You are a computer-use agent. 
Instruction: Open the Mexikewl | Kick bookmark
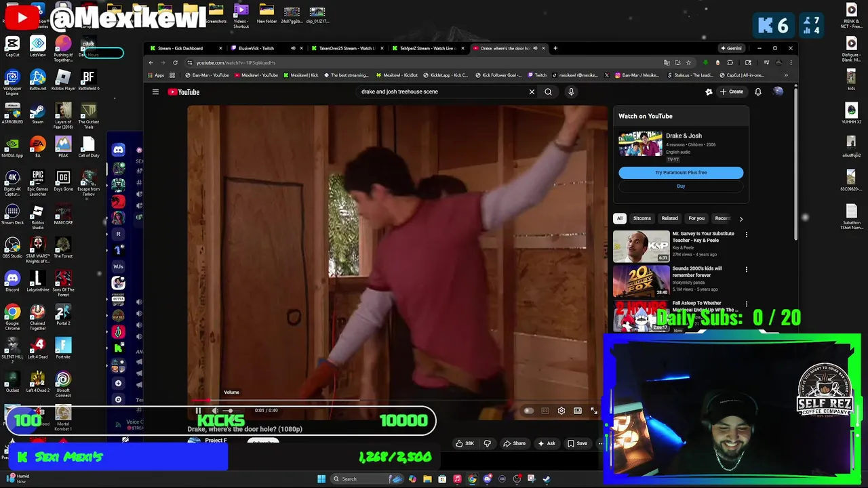point(301,75)
